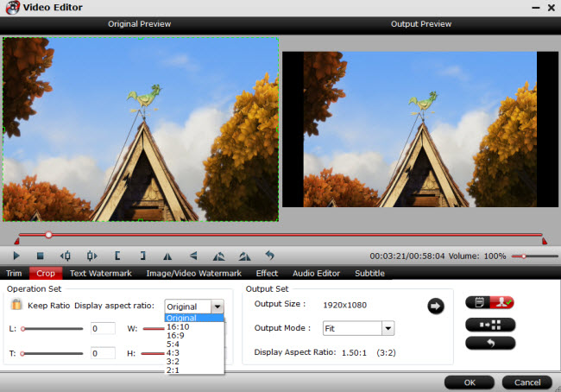The image size is (561, 392).
Task: Choose 3:2 aspect ratio option
Action: tap(194, 361)
